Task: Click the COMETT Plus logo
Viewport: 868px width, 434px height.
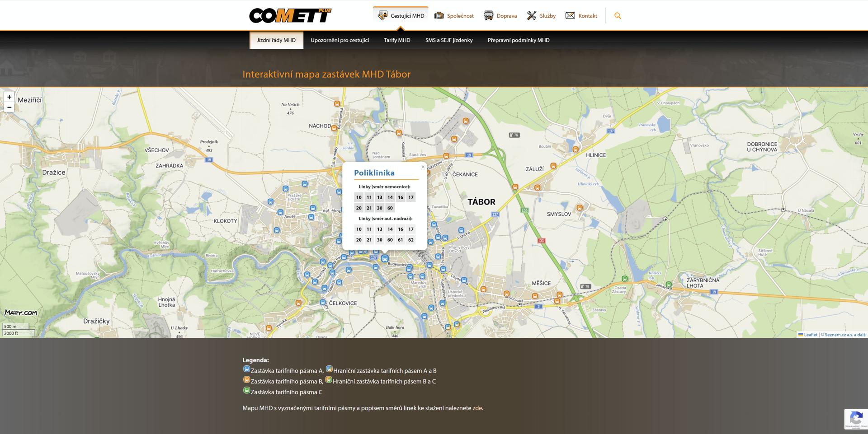Action: click(290, 16)
